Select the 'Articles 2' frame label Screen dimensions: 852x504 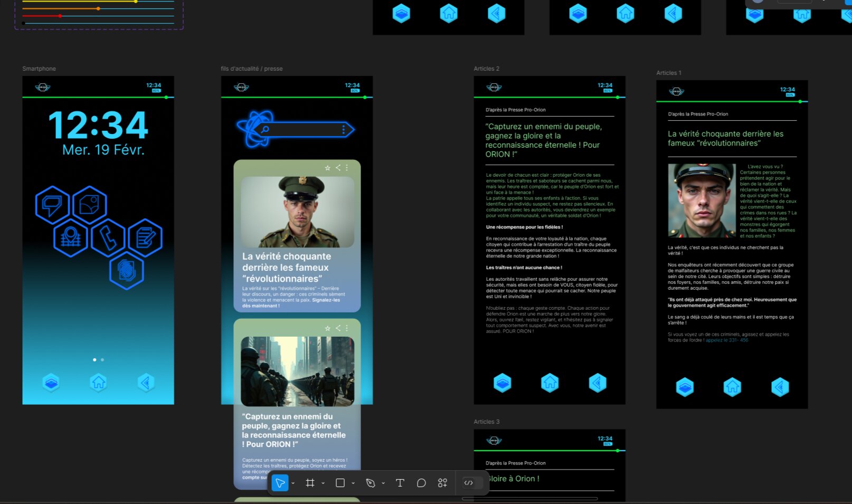tap(487, 69)
